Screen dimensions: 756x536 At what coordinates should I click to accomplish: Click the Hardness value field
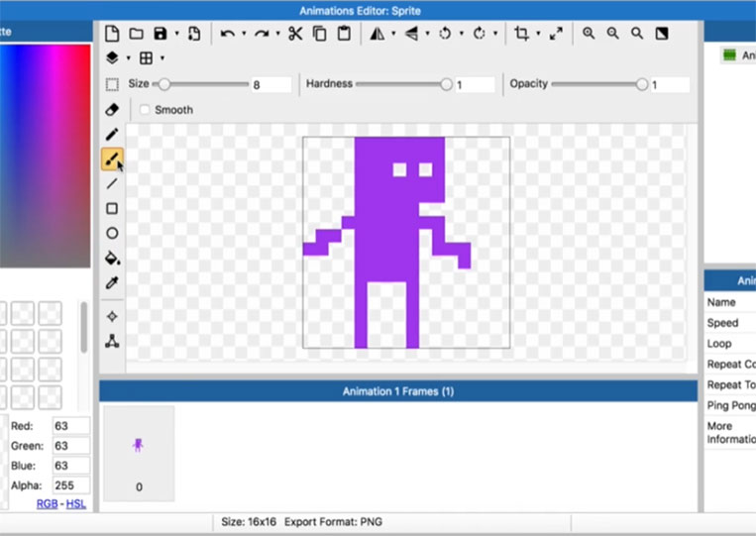475,85
